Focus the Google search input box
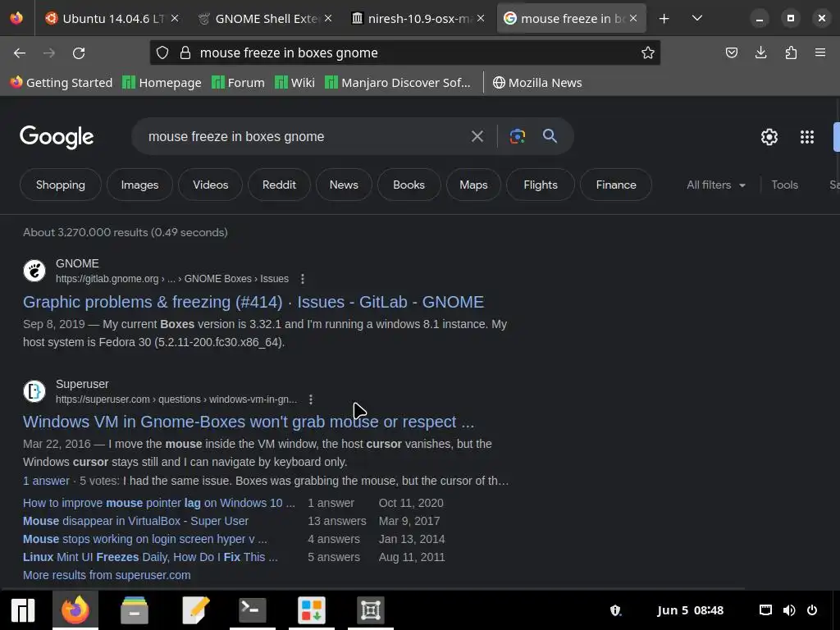This screenshot has width=840, height=630. (x=305, y=137)
